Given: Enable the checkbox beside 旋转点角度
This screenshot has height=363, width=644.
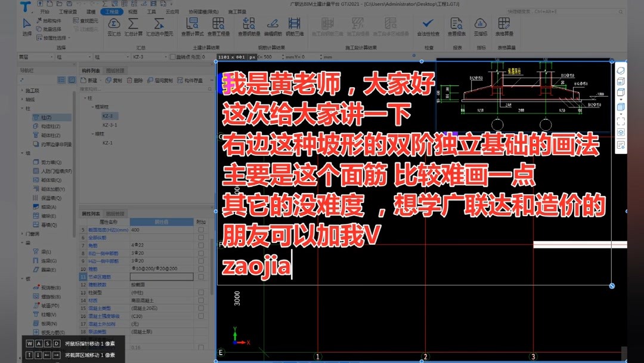Looking at the screenshot, I should [172, 56].
